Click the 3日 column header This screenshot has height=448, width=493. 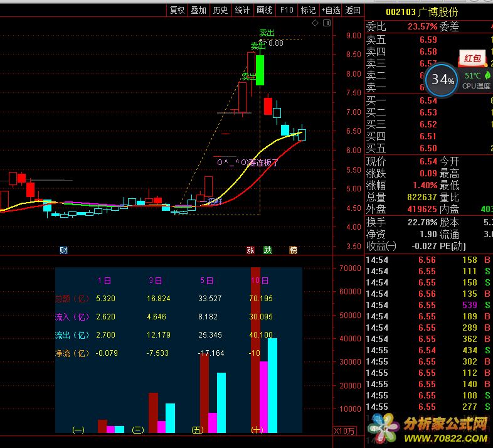click(156, 280)
